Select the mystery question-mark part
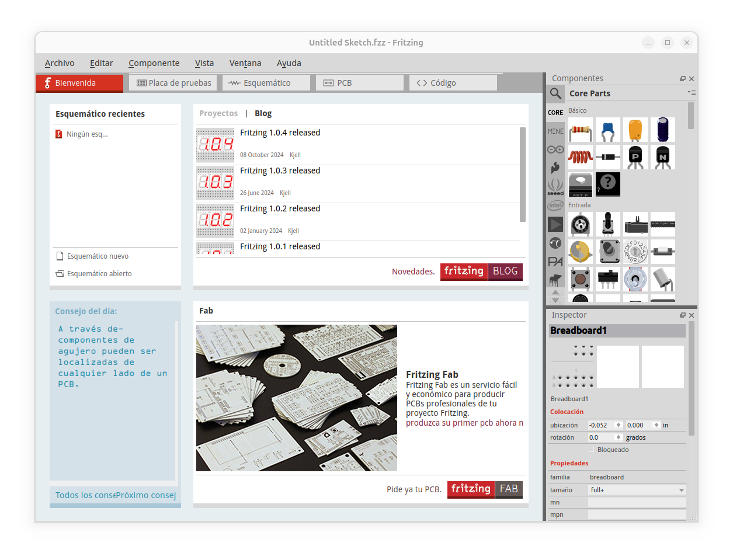Image resolution: width=733 pixels, height=560 pixels. pos(608,185)
